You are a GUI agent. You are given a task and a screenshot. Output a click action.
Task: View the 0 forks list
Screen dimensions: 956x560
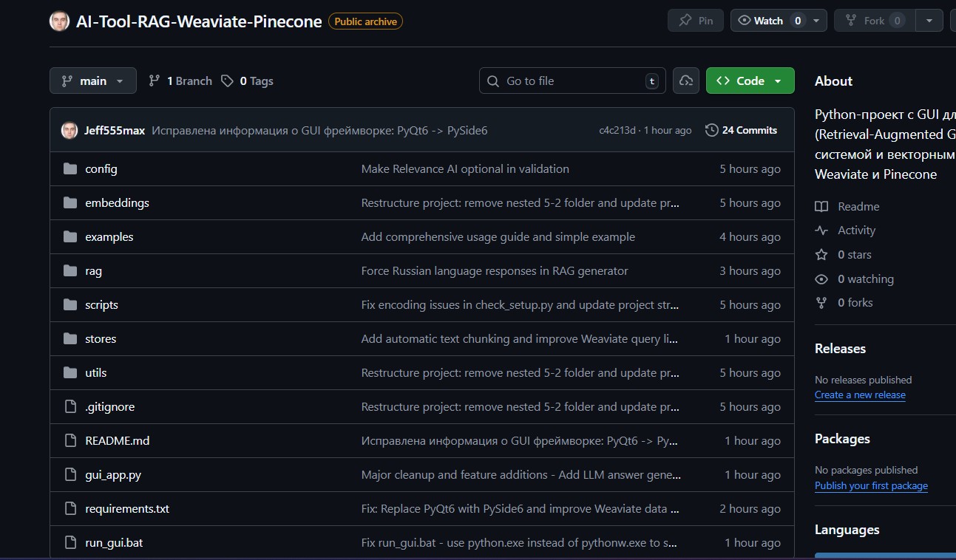tap(855, 303)
